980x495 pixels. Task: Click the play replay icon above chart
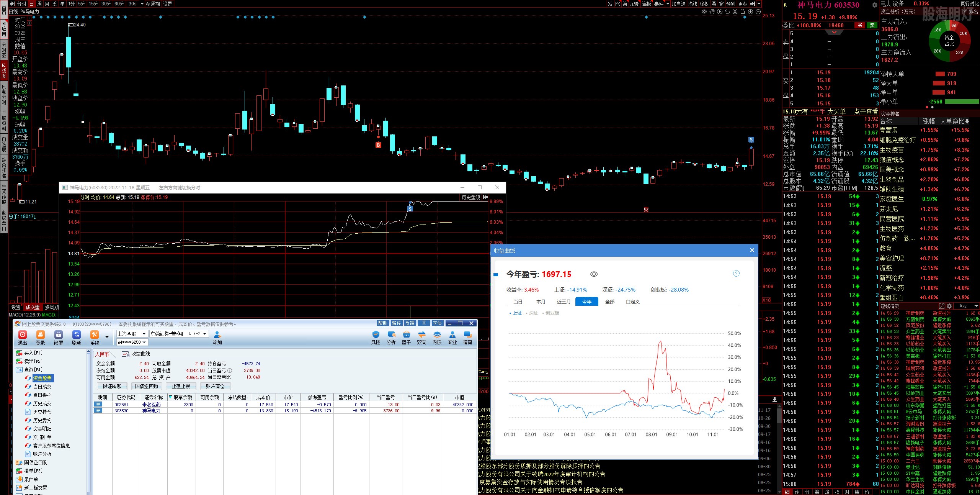point(720,12)
